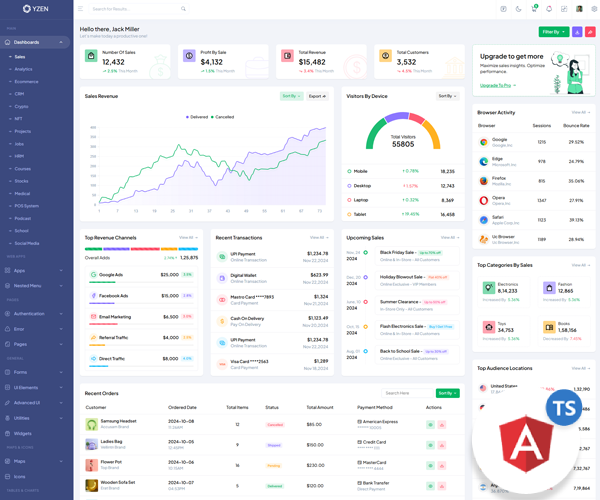Image resolution: width=600 pixels, height=500 pixels.
Task: Open Sort By dropdown in Sales Revenue
Action: click(291, 96)
